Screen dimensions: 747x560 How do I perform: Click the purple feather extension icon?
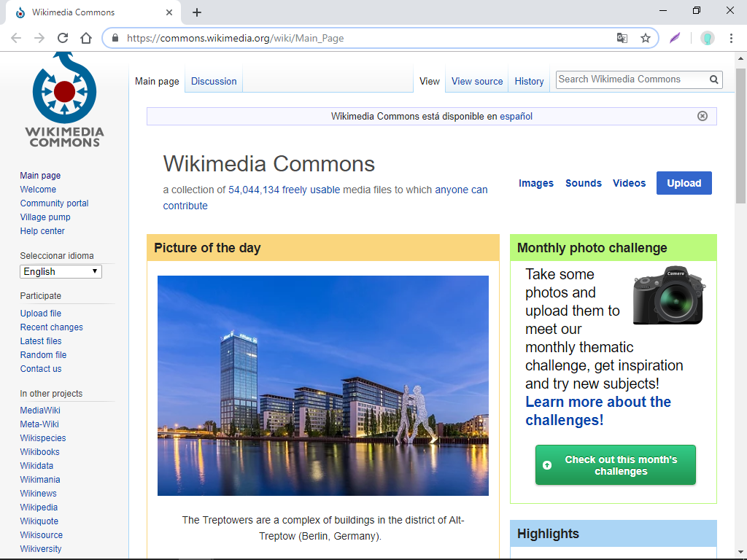(x=675, y=38)
